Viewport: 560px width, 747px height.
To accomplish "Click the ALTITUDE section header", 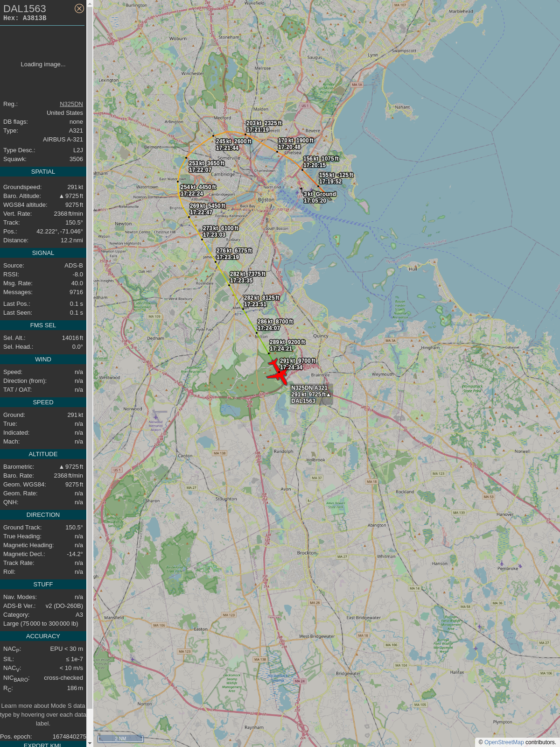I will coord(43,454).
